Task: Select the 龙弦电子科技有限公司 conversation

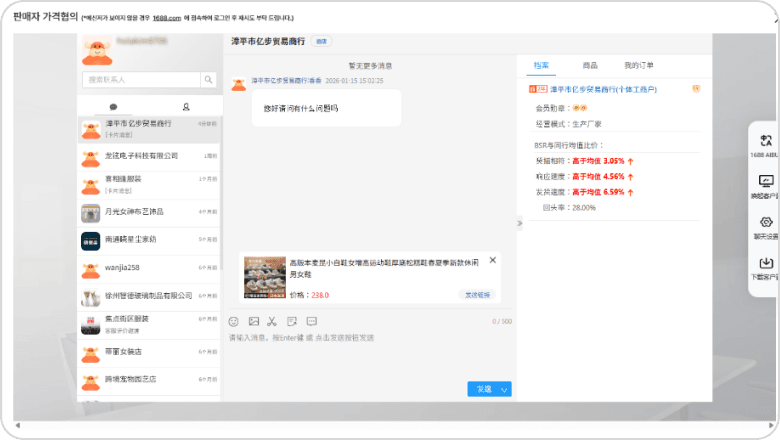Action: click(x=141, y=156)
